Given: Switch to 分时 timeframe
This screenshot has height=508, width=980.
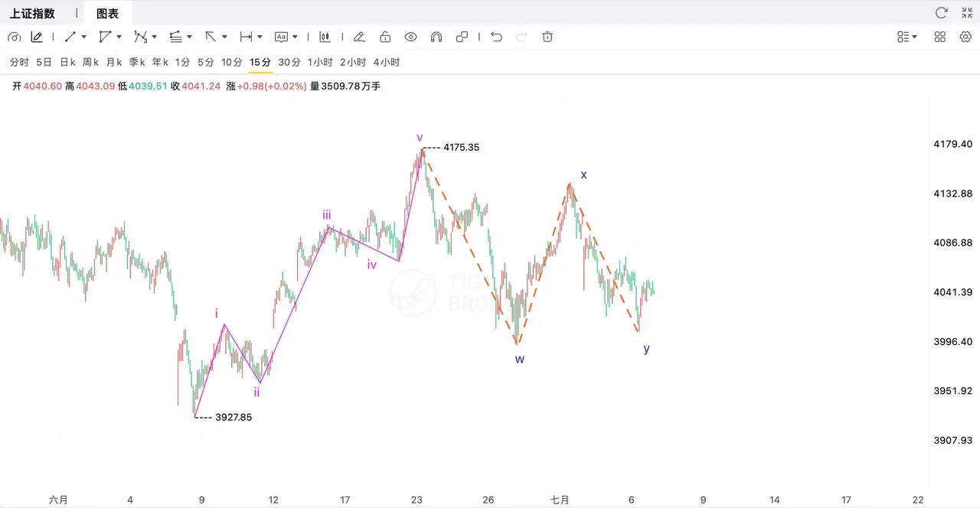Looking at the screenshot, I should 19,62.
